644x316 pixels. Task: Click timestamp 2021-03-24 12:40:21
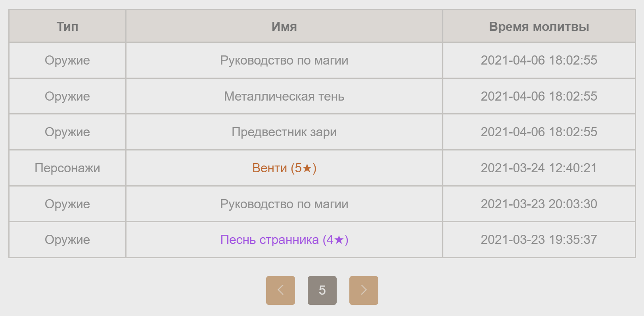(539, 168)
